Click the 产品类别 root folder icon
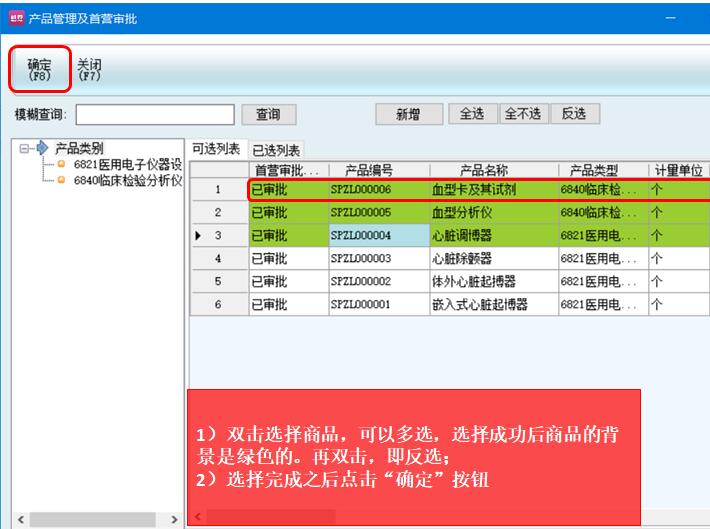The height and width of the screenshot is (529, 710). [42, 149]
